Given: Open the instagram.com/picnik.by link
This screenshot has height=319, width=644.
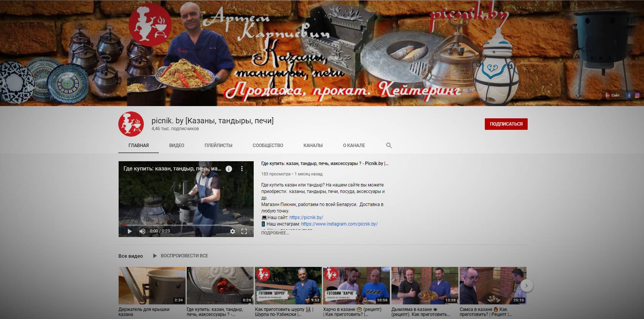Looking at the screenshot, I should click(x=339, y=224).
